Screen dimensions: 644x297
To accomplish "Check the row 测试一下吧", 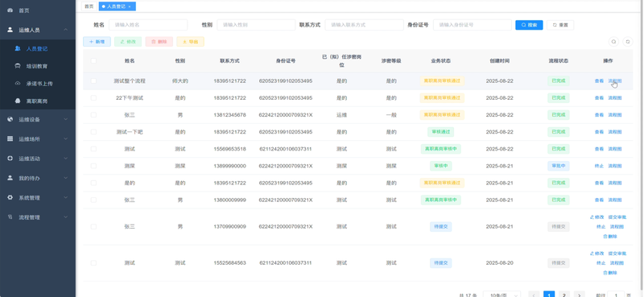I will click(x=93, y=132).
